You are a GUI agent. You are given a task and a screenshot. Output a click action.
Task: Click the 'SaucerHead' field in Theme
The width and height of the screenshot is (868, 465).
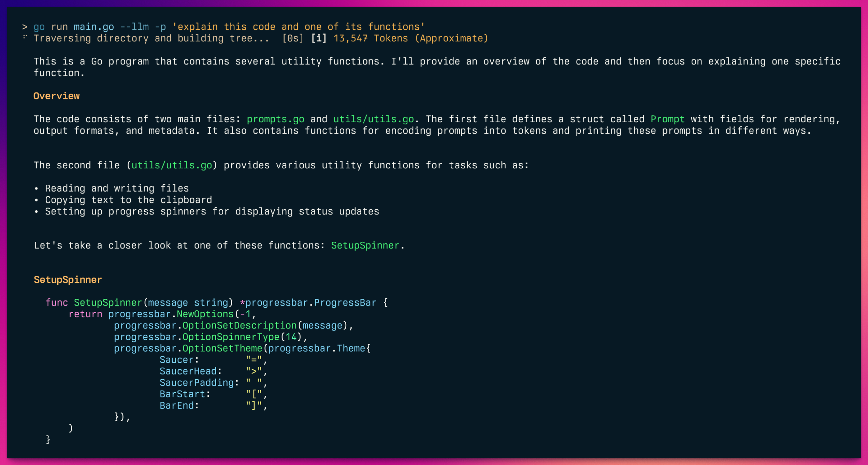pyautogui.click(x=188, y=371)
